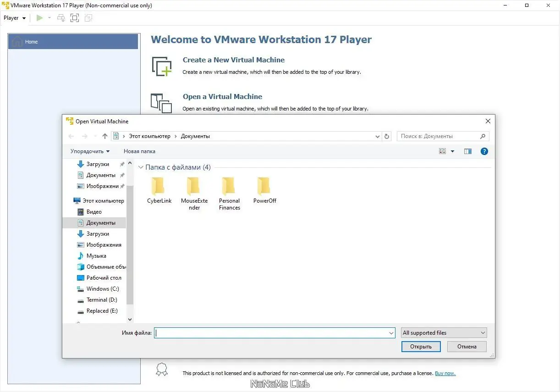The height and width of the screenshot is (392, 560).
Task: Click the Open a Virtual Machine icon
Action: (x=161, y=103)
